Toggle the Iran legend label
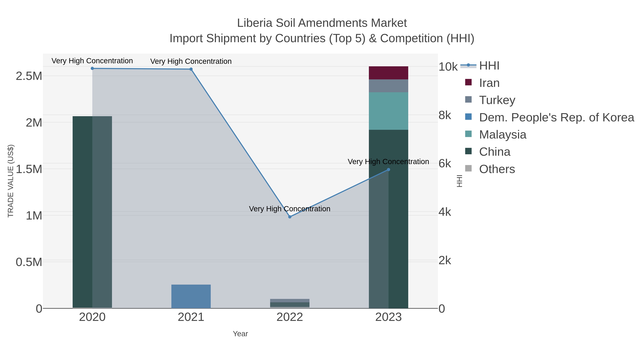The height and width of the screenshot is (362, 644). pyautogui.click(x=489, y=83)
